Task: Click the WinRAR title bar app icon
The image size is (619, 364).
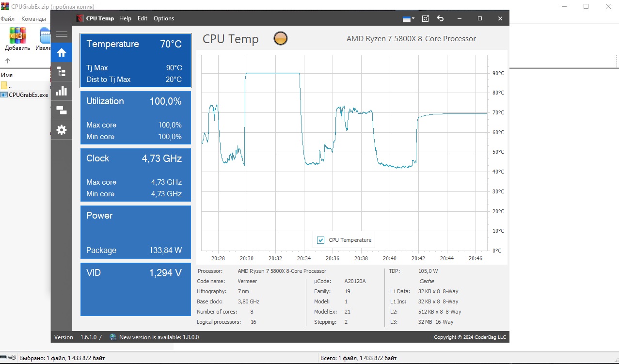Action: tap(5, 7)
